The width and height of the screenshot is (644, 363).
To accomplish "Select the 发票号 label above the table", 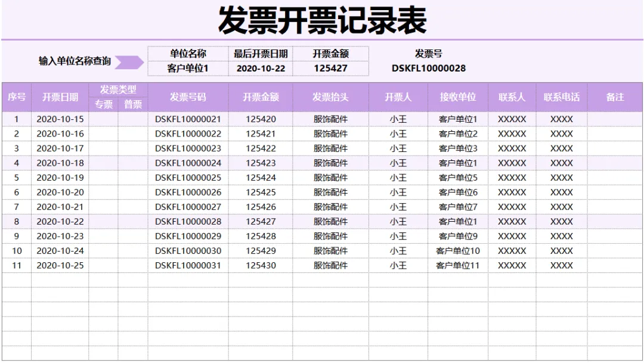I will pyautogui.click(x=428, y=54).
